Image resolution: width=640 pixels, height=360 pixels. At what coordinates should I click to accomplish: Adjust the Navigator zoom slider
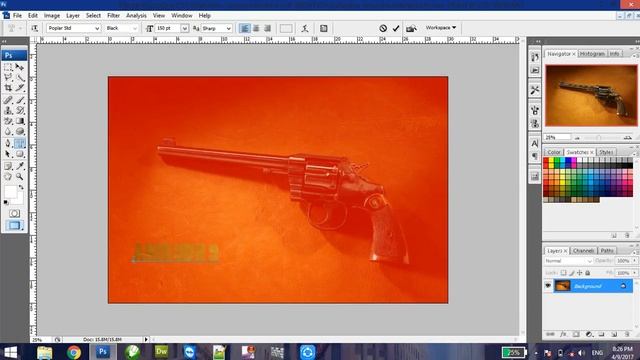[x=599, y=138]
